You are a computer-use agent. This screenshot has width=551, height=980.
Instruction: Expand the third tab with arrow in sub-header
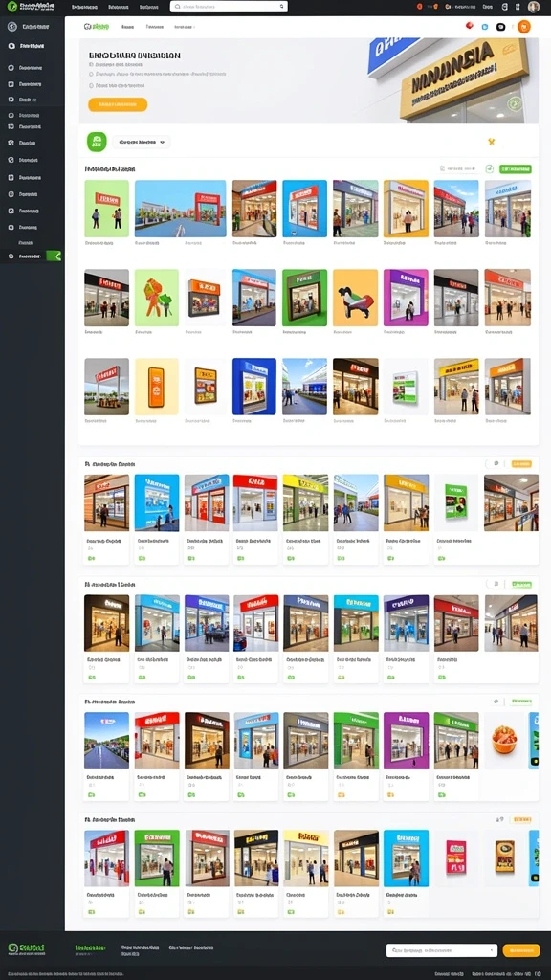(x=185, y=27)
